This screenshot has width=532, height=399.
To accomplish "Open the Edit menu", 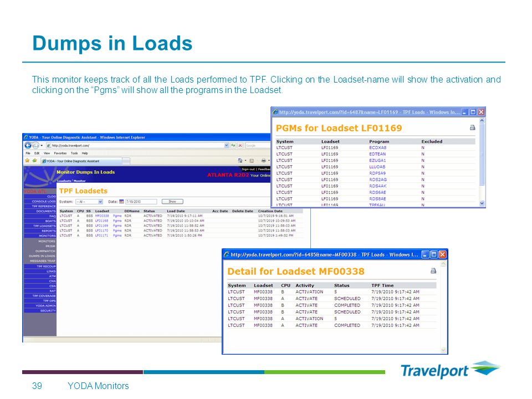I will 37,154.
